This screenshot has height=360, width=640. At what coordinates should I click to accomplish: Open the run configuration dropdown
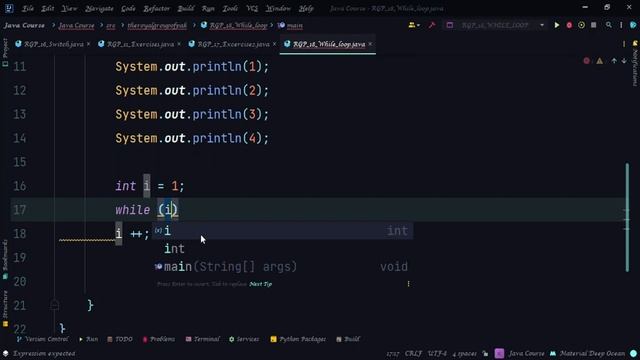coord(496,25)
